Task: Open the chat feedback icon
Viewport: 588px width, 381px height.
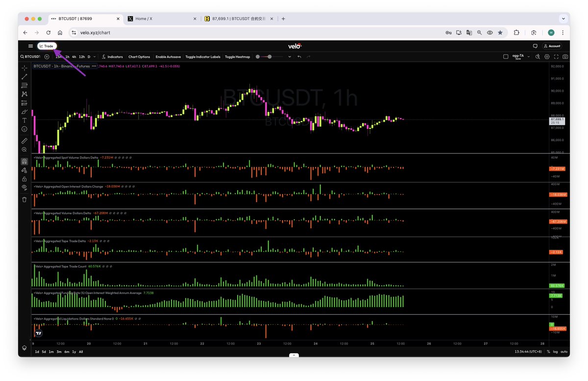Action: pyautogui.click(x=535, y=46)
